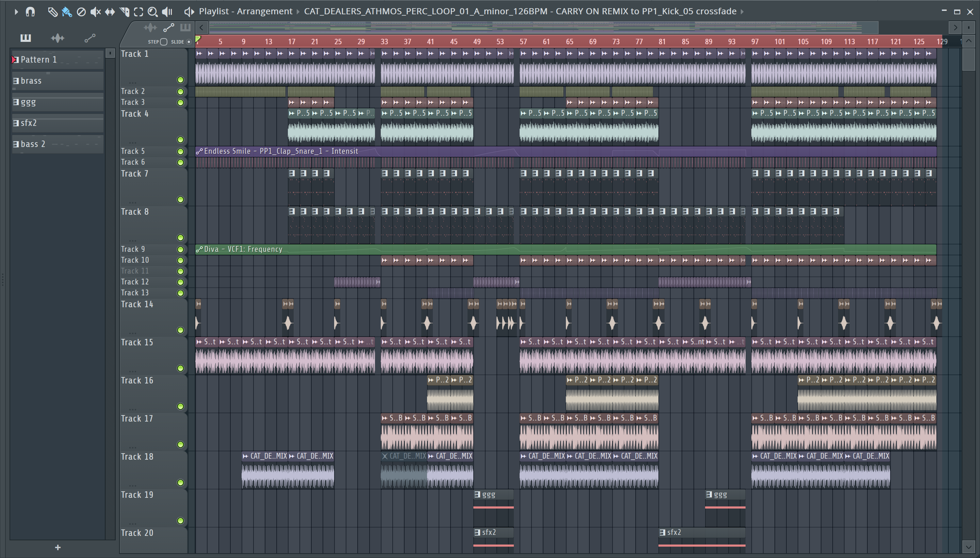The height and width of the screenshot is (558, 980).
Task: Select the Endless Smile automation clip
Action: pos(566,151)
